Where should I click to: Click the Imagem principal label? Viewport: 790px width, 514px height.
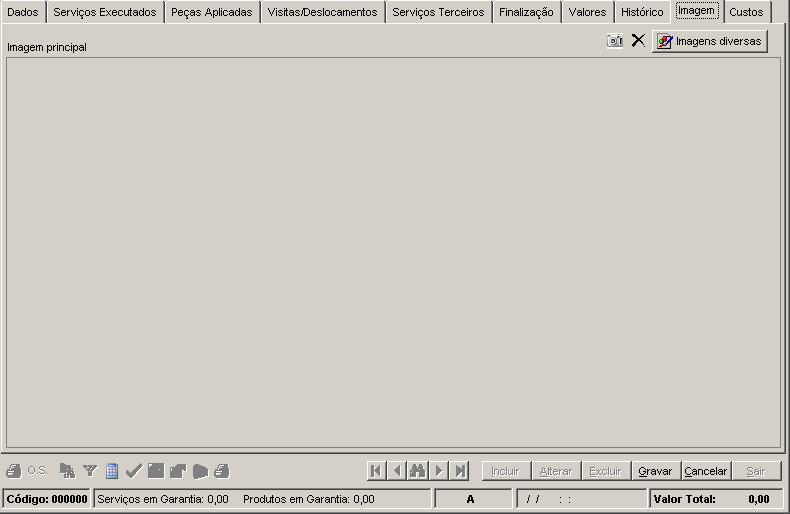47,47
